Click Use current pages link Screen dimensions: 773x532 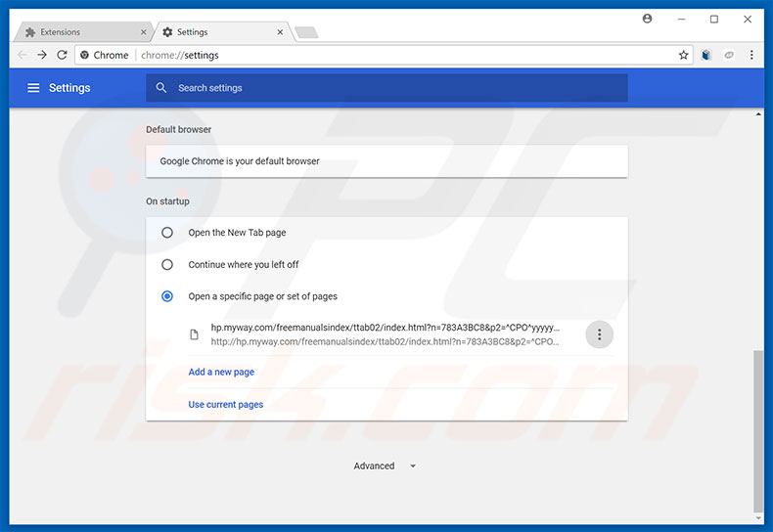pyautogui.click(x=226, y=405)
